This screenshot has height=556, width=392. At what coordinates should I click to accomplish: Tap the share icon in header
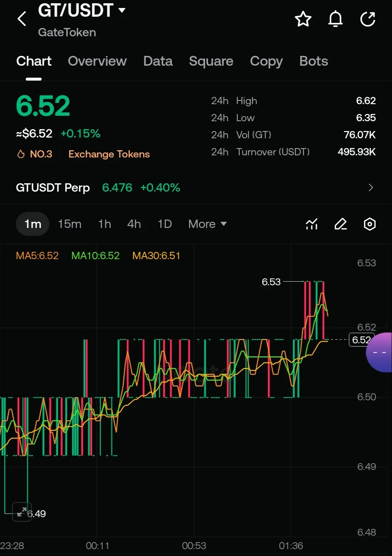click(x=368, y=19)
